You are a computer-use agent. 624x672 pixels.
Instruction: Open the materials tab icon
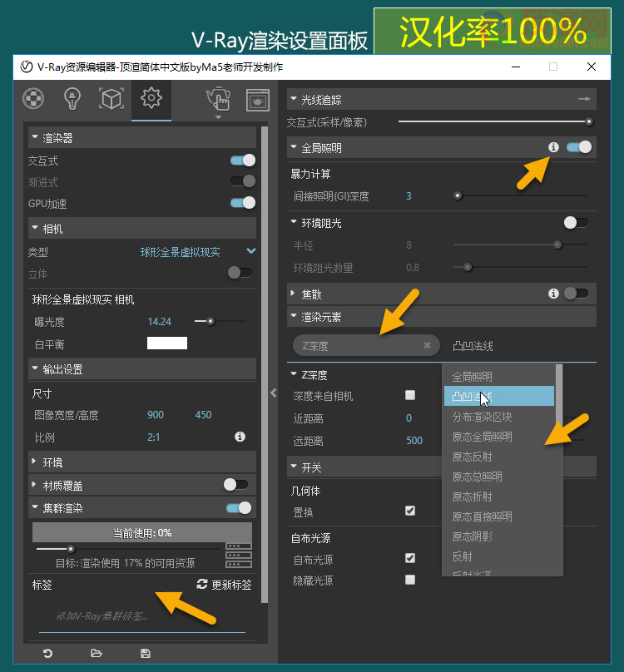(33, 99)
